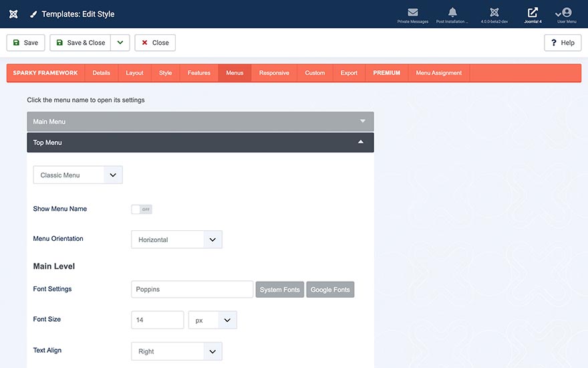Select the Menus tab
This screenshot has width=588, height=368.
point(235,73)
